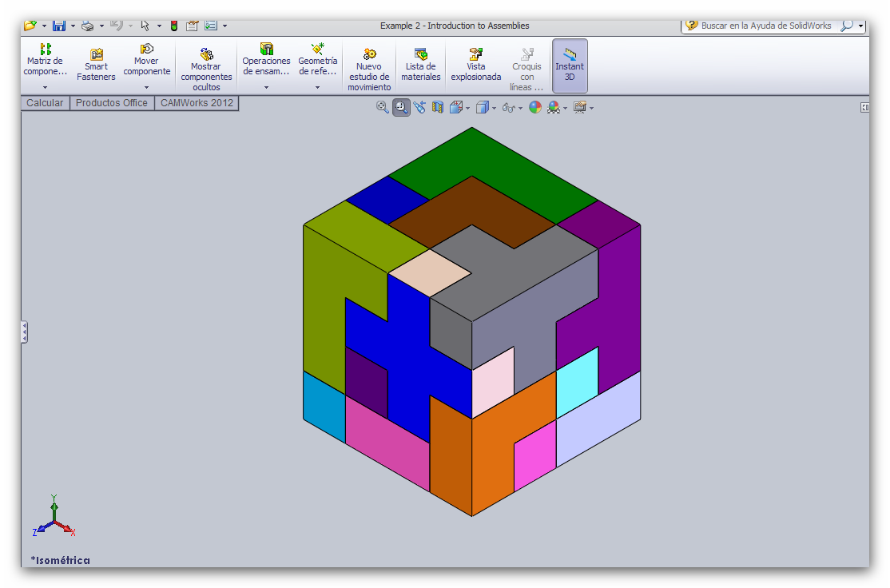
Task: Toggle Zoom to Area tool
Action: click(401, 107)
